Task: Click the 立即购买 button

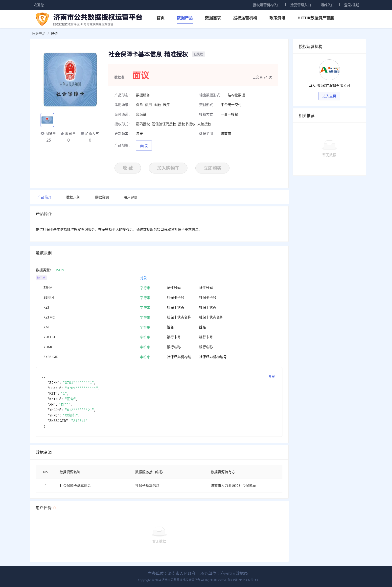Action: coord(212,168)
